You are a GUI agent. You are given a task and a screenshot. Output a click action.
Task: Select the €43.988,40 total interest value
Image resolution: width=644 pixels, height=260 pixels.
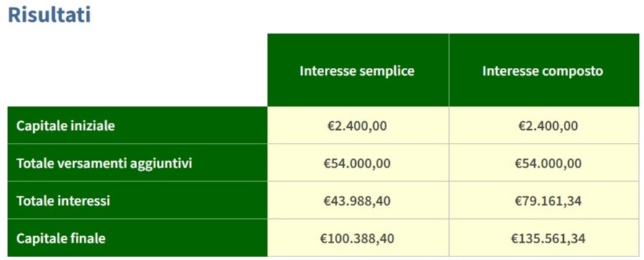[x=357, y=201]
